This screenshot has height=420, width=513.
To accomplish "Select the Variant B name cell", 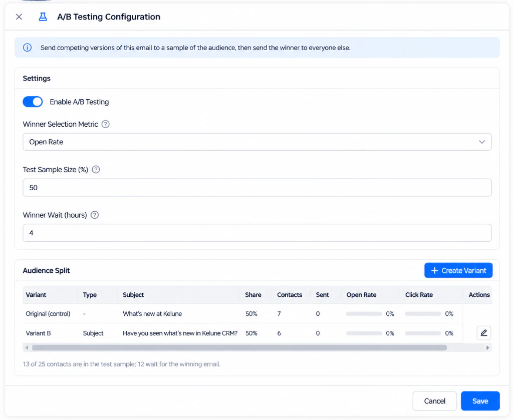I will point(38,333).
